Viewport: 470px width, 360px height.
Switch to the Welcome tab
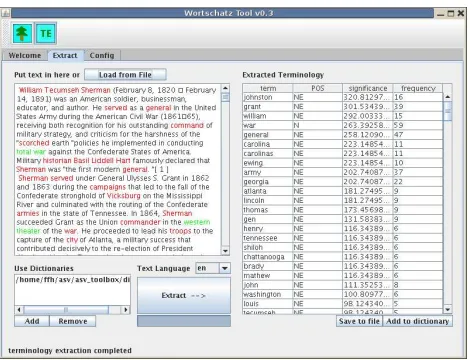coord(25,55)
